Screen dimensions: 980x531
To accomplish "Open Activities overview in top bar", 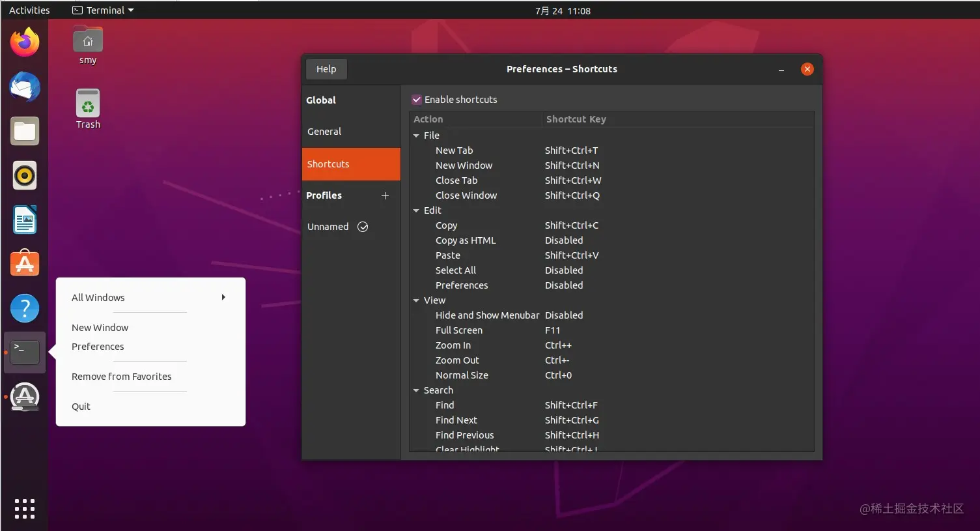I will tap(29, 10).
